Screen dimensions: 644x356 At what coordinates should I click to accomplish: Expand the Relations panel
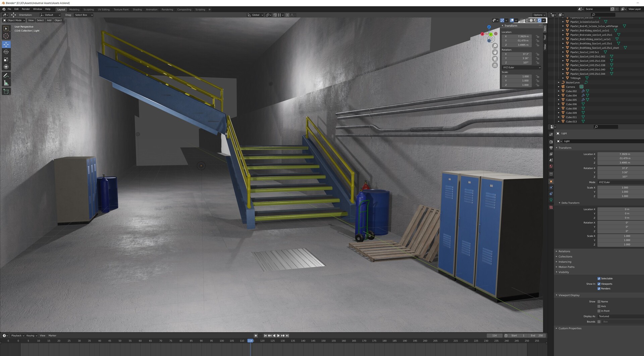[564, 251]
